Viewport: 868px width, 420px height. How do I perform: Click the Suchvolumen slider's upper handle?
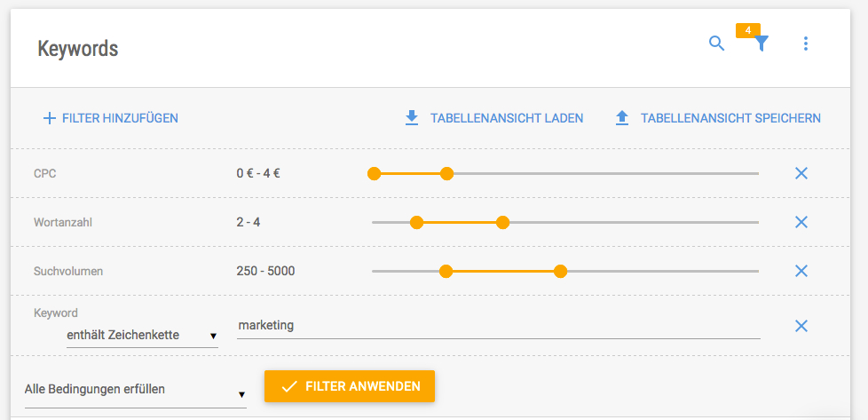pyautogui.click(x=560, y=271)
